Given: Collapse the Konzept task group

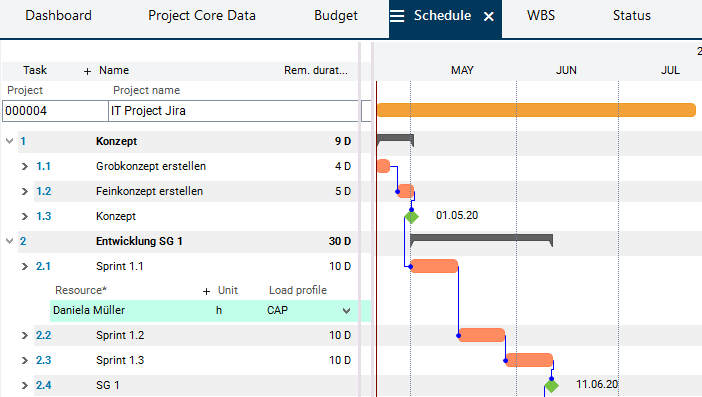Looking at the screenshot, I should tap(9, 141).
